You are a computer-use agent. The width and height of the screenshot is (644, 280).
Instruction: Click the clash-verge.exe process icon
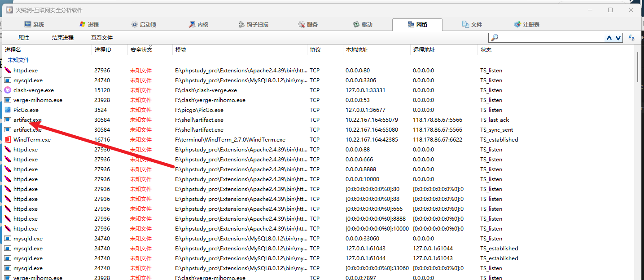point(8,90)
